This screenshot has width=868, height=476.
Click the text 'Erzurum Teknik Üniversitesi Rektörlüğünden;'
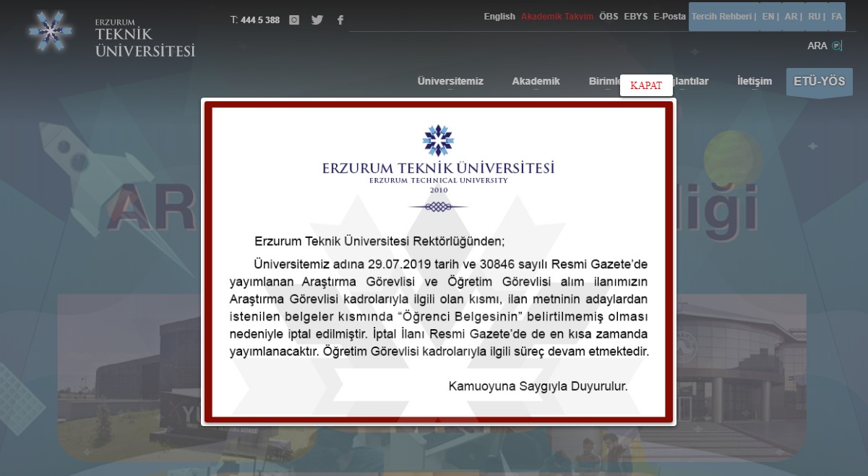tap(379, 241)
